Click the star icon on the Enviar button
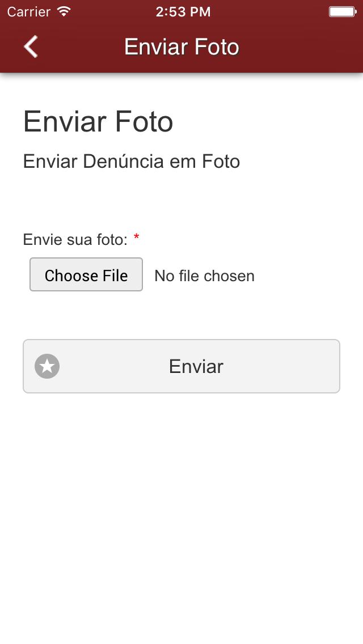 click(x=47, y=366)
